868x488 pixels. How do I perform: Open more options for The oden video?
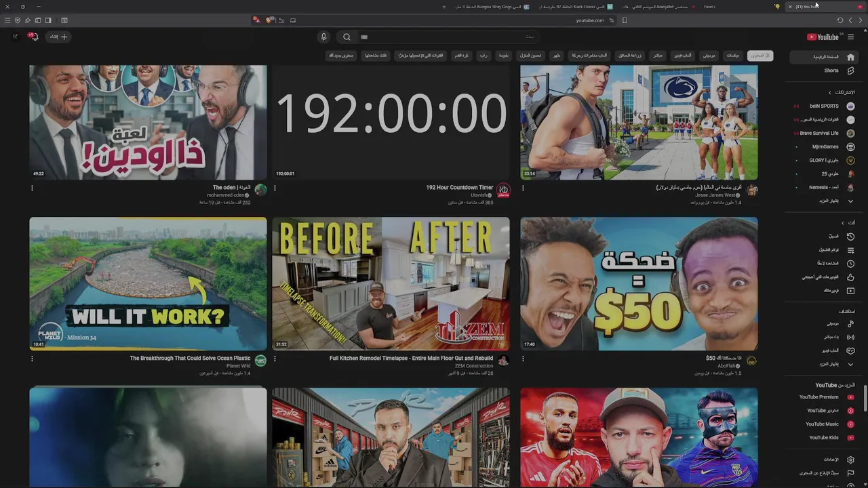click(x=32, y=188)
